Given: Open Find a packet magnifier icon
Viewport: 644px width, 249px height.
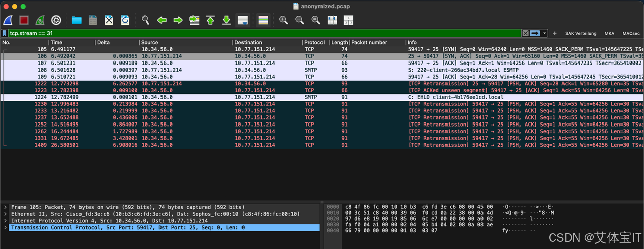Looking at the screenshot, I should click(145, 20).
